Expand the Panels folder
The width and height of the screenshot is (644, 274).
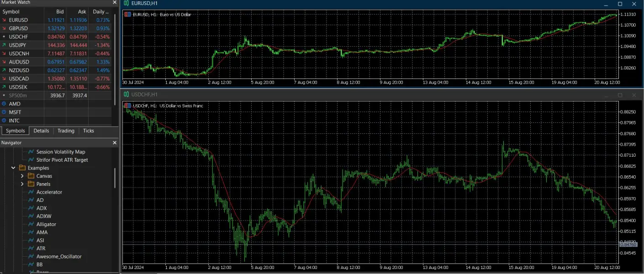(22, 184)
